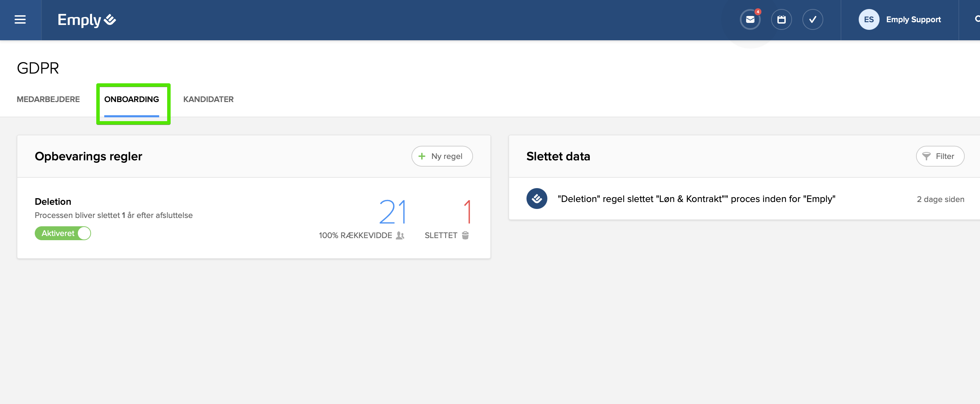Click the Ny regel button
Screen dimensions: 980x404
(442, 156)
